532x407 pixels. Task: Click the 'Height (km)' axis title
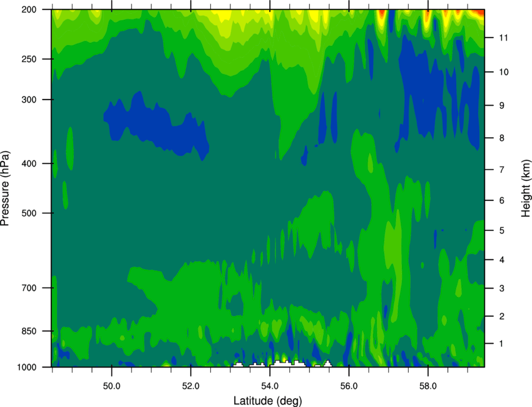point(526,188)
